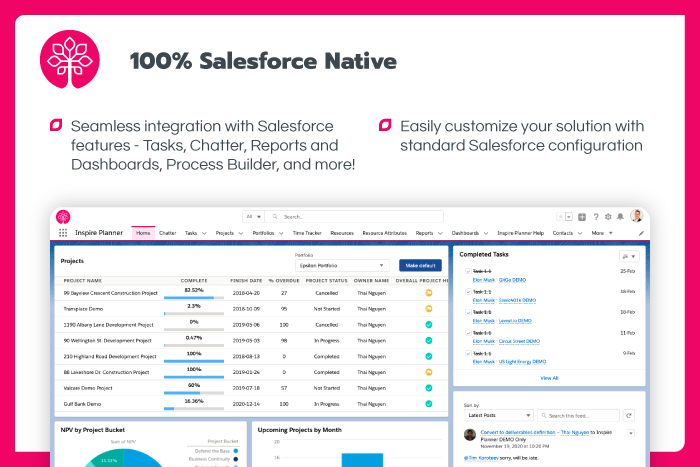Image resolution: width=700 pixels, height=467 pixels.
Task: Open the Resource Attributes tab
Action: [384, 233]
